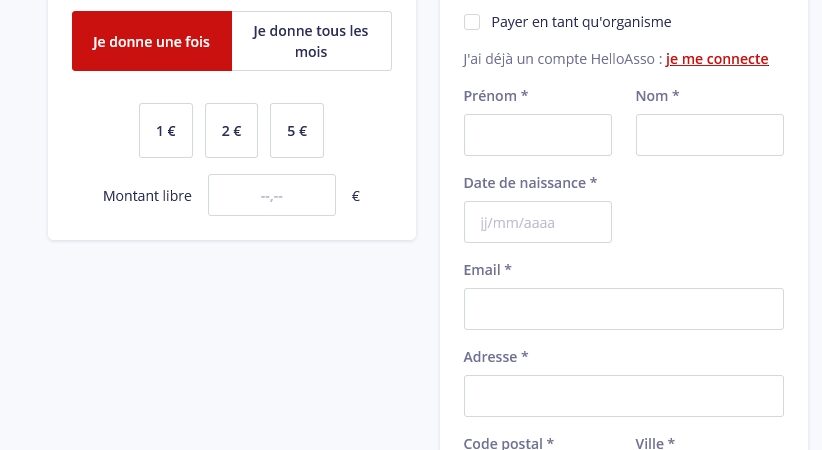Choose the 5 € donation amount
Screen dimensions: 822x450
(297, 130)
